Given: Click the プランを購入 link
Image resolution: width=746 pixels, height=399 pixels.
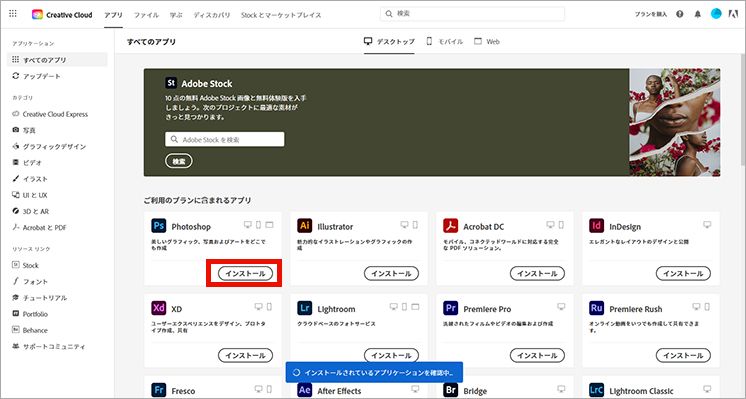Looking at the screenshot, I should (x=651, y=14).
